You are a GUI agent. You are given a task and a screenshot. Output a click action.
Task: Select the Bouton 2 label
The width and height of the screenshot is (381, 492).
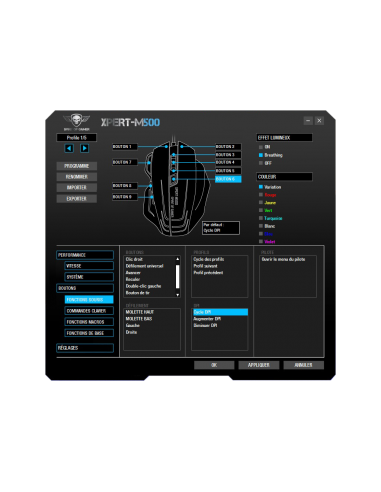(228, 147)
